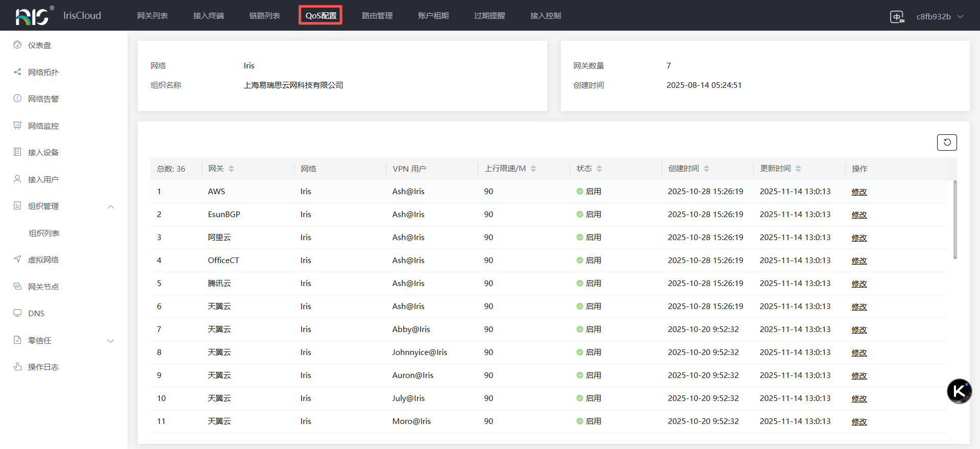980x449 pixels.
Task: Expand the 零信任 sidebar group
Action: pyautogui.click(x=111, y=341)
